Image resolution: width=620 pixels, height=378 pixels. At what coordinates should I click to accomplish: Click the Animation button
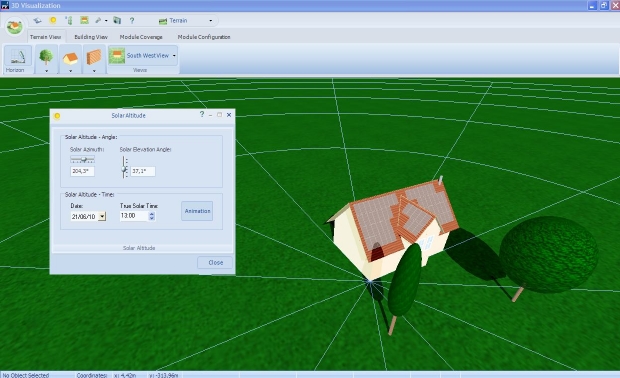coord(197,211)
